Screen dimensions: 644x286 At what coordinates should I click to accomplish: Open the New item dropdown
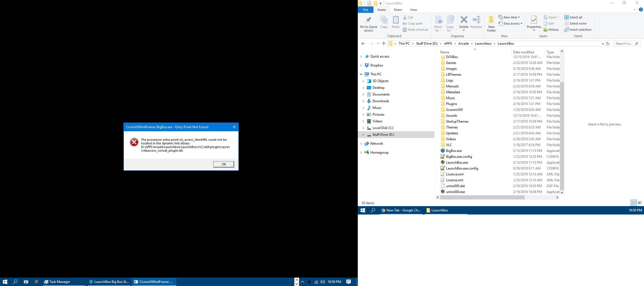tap(509, 17)
